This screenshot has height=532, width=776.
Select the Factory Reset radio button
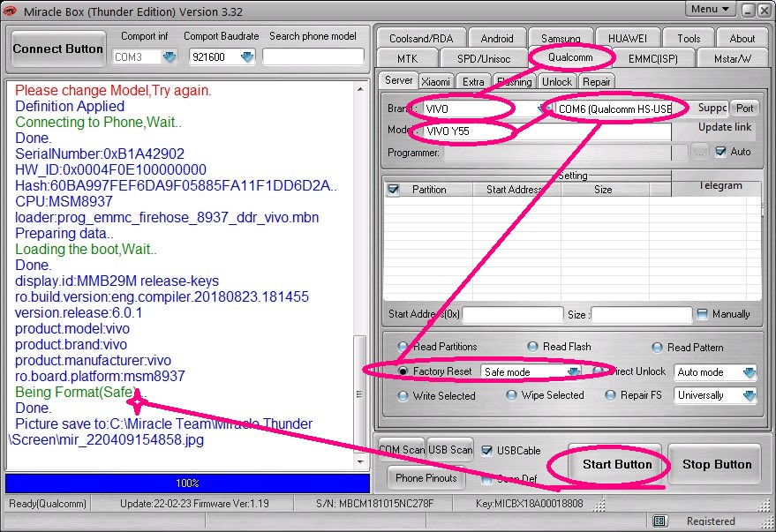tap(403, 371)
